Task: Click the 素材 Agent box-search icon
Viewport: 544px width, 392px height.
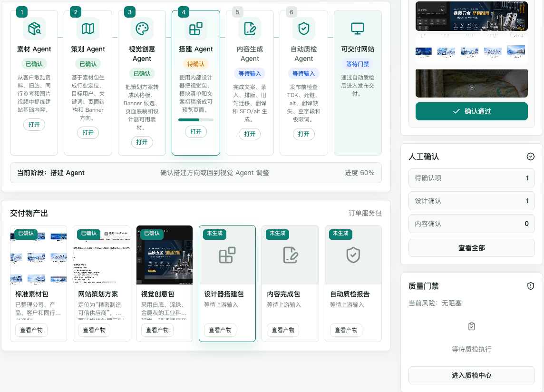Action: [x=34, y=29]
